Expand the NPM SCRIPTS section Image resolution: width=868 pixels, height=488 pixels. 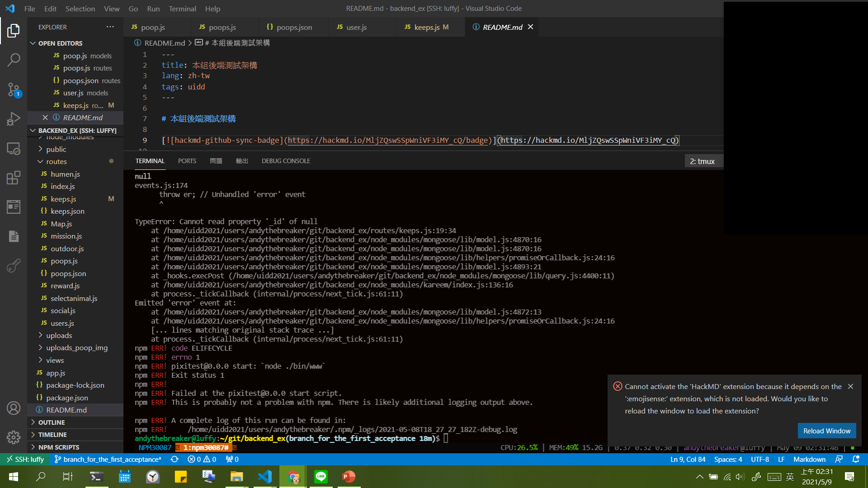tap(58, 447)
